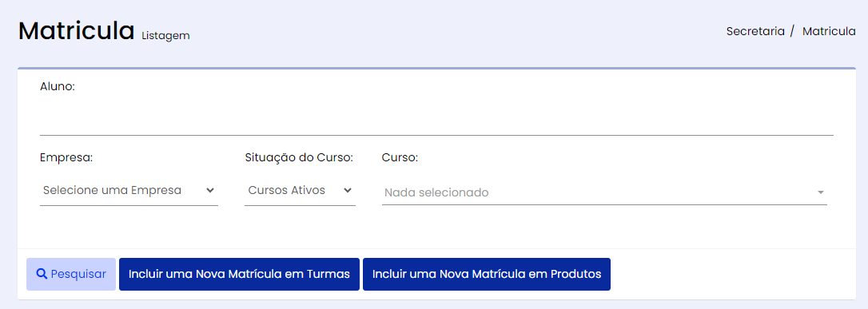The width and height of the screenshot is (868, 309).
Task: Focus the Aluno text input field
Action: pyautogui.click(x=436, y=117)
